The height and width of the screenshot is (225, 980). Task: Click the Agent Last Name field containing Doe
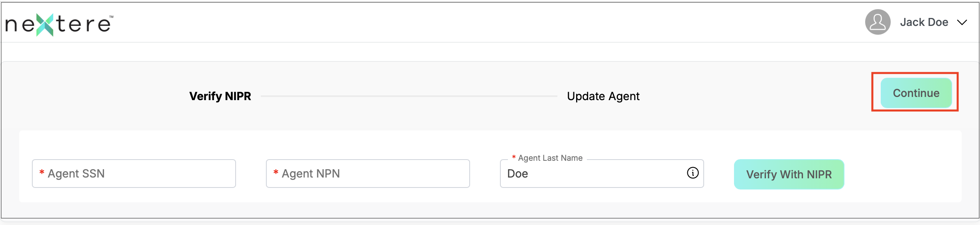click(x=602, y=174)
